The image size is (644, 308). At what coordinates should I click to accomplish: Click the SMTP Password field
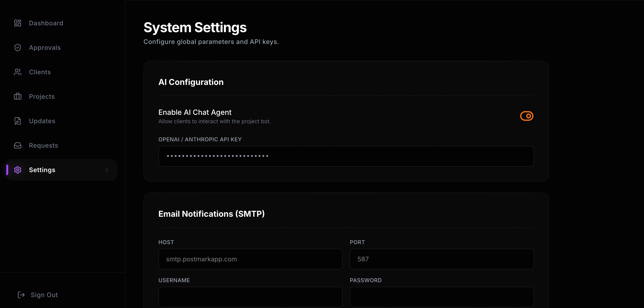(x=441, y=297)
